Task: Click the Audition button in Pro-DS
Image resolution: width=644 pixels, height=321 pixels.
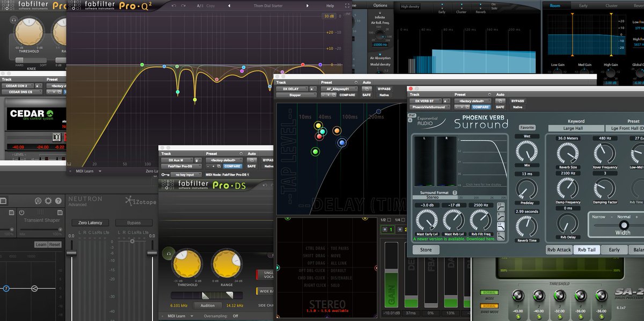Action: coord(207,305)
